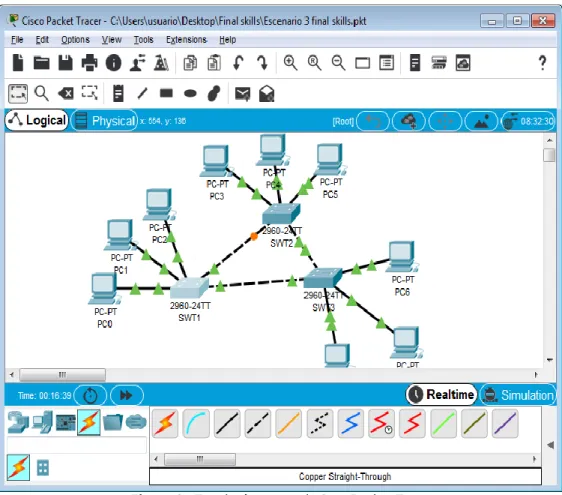Click the SWT1 switch
The height and width of the screenshot is (495, 562).
189,287
